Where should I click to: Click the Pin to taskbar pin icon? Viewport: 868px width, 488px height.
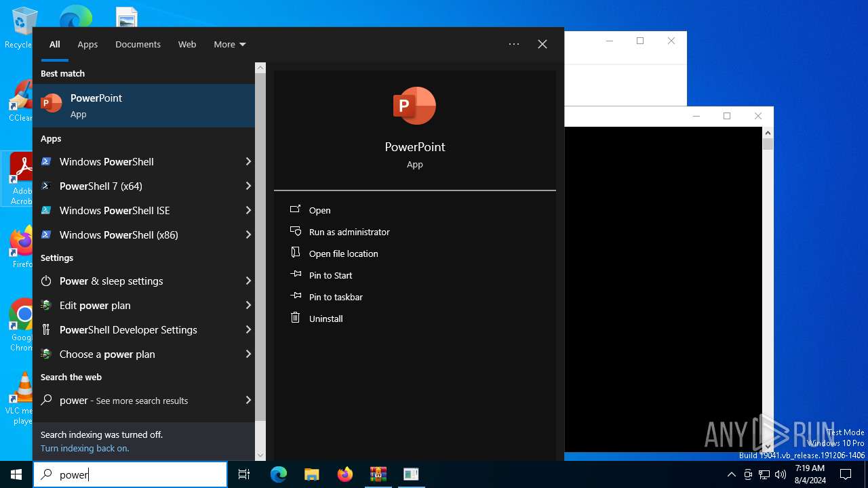pyautogui.click(x=295, y=296)
